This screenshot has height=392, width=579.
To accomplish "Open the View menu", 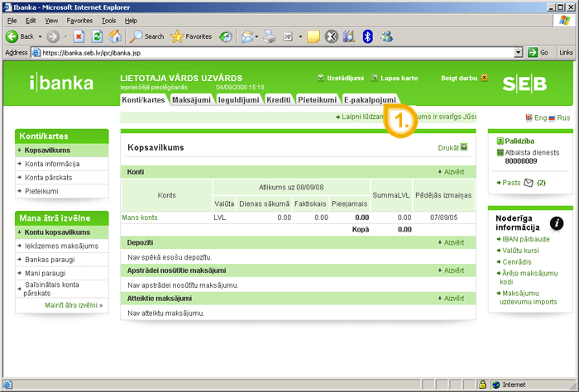I will click(x=51, y=21).
